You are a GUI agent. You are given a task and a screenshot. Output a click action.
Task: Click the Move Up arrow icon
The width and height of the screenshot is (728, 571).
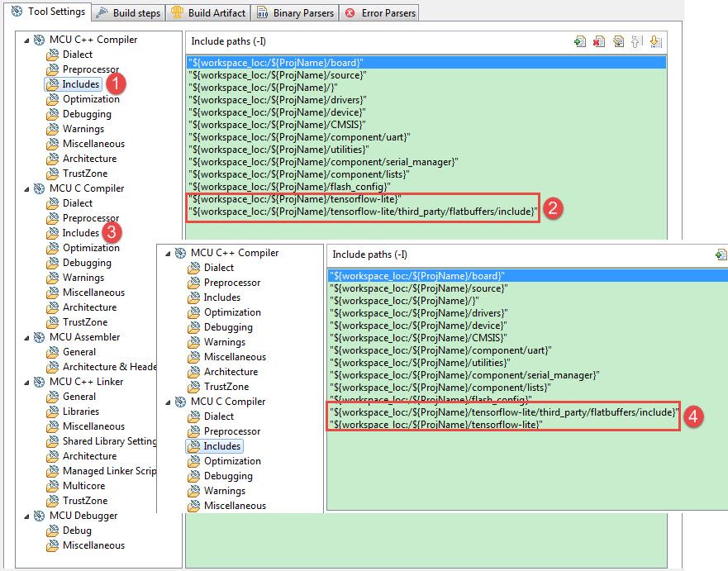coord(636,42)
